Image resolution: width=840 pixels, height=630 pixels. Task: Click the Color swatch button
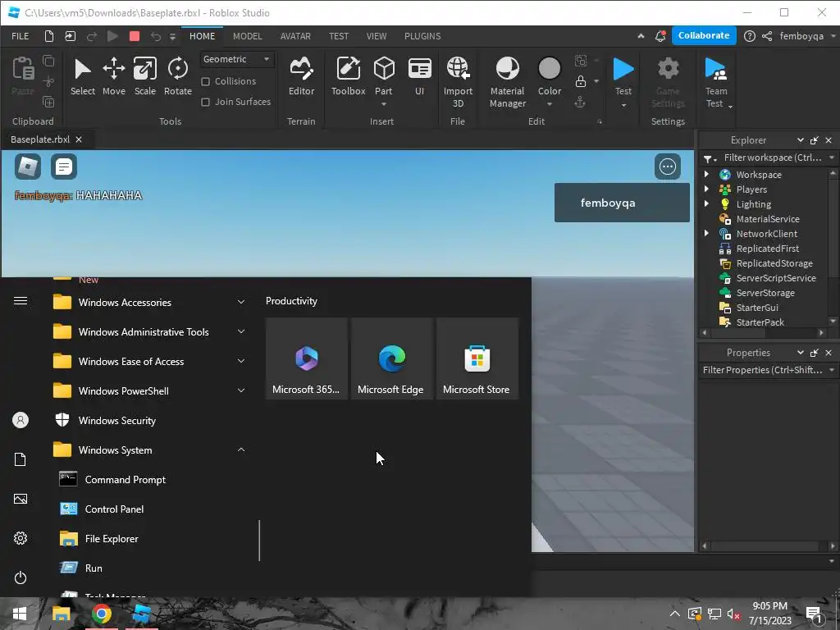(549, 70)
